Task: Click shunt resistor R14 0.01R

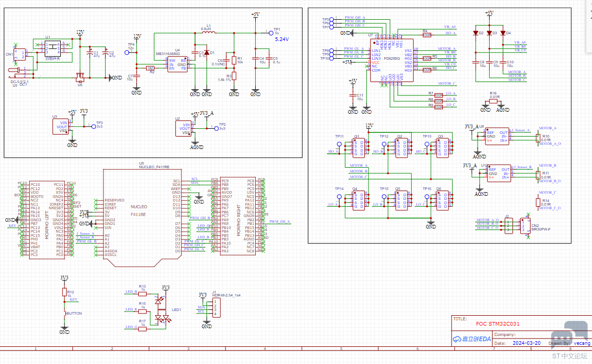Action: (x=538, y=203)
